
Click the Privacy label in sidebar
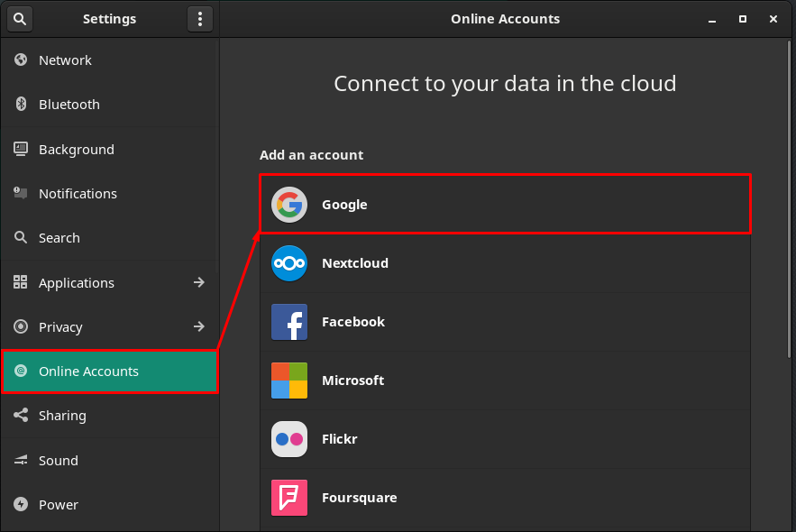click(60, 327)
